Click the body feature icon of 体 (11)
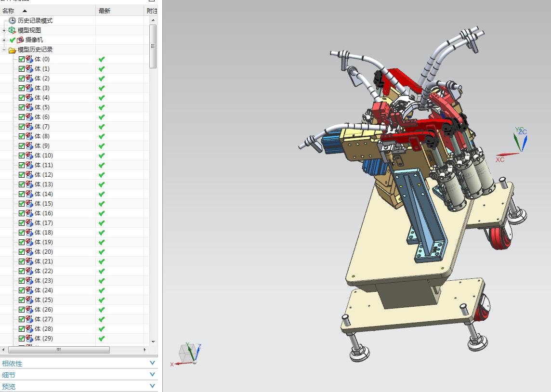The height and width of the screenshot is (392, 551). [29, 165]
